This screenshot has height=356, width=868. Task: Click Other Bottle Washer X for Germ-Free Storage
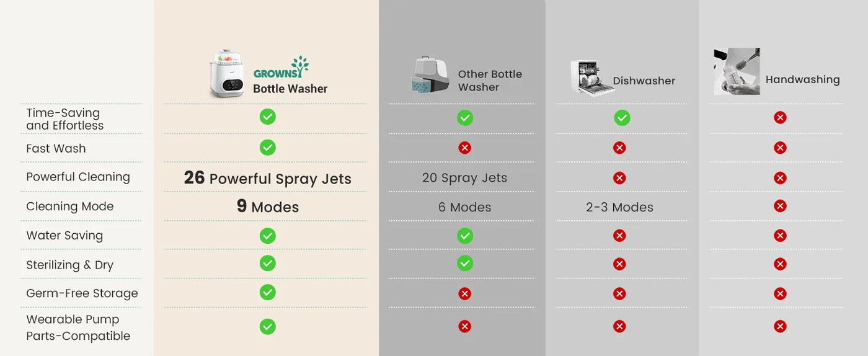click(464, 293)
